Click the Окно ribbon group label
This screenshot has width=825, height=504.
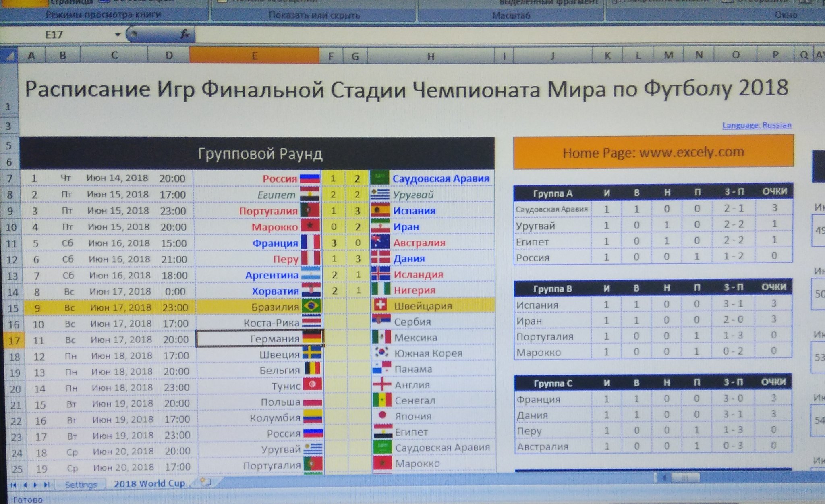point(786,15)
